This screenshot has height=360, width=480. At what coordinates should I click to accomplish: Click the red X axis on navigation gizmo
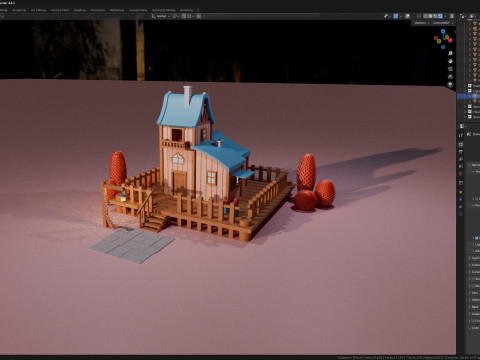(x=450, y=40)
